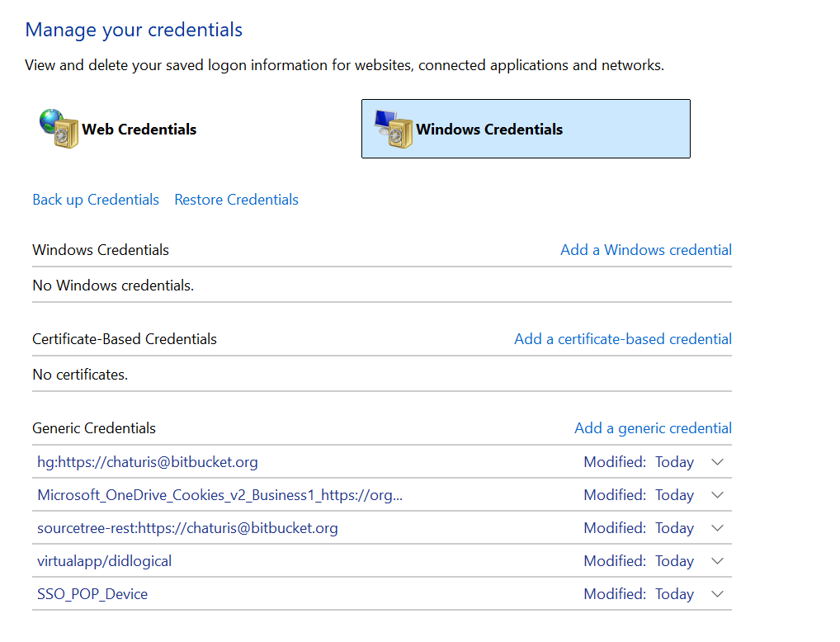Expand SSO_POP_Device credential chevron

click(x=717, y=594)
